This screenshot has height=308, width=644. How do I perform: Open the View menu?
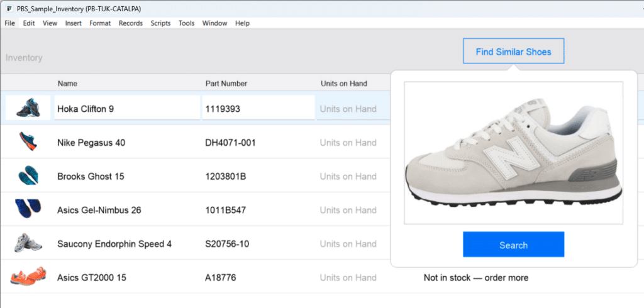pyautogui.click(x=50, y=23)
